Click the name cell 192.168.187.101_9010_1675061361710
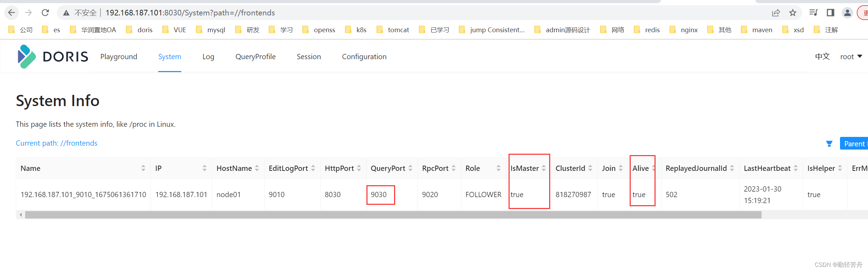Image resolution: width=868 pixels, height=271 pixels. [83, 194]
